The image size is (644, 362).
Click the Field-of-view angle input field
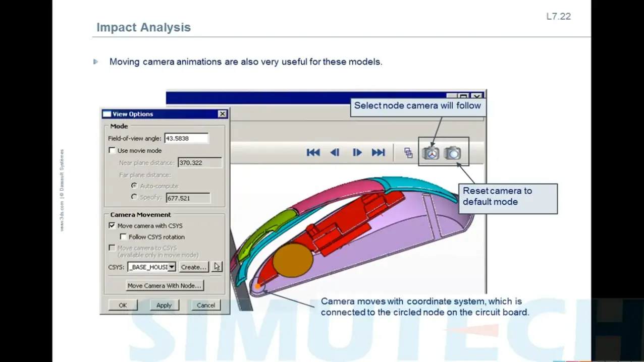186,138
